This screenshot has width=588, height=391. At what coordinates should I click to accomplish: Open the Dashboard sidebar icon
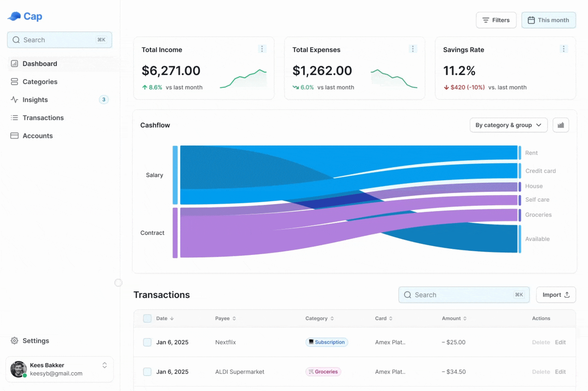click(14, 64)
